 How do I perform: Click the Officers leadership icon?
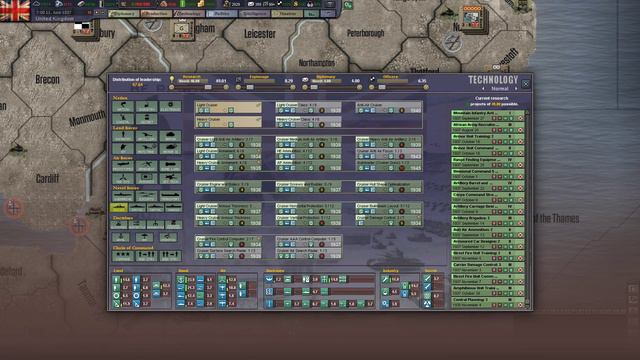pyautogui.click(x=372, y=79)
